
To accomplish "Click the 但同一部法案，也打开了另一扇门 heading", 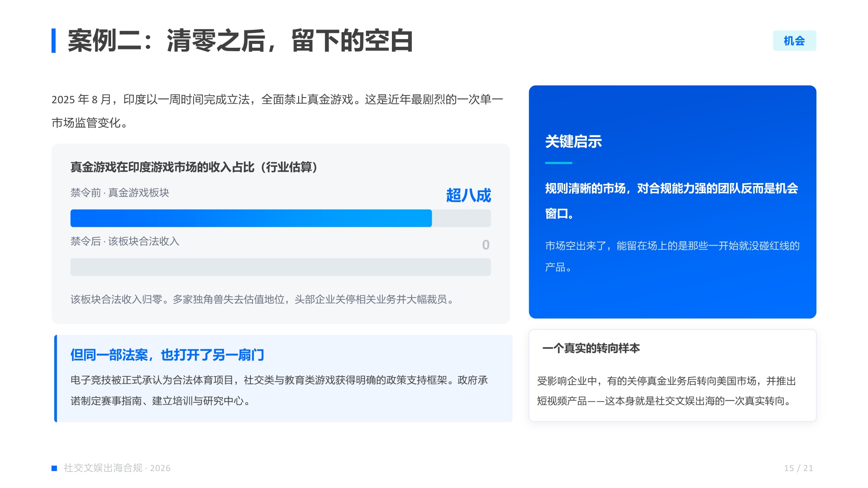I will click(x=167, y=355).
